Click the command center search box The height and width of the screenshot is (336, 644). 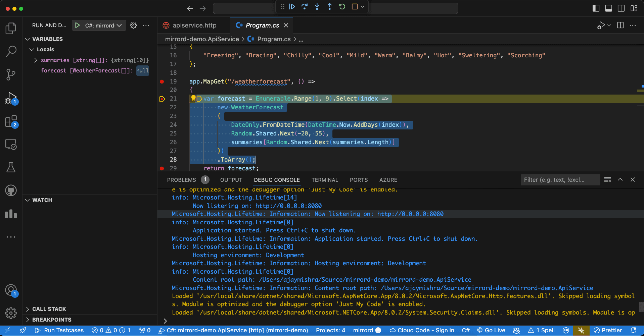pyautogui.click(x=335, y=8)
